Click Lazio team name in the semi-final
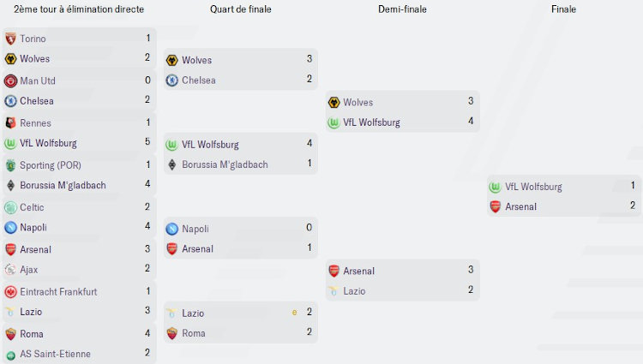Viewport: 643px width, 364px height. click(x=355, y=291)
